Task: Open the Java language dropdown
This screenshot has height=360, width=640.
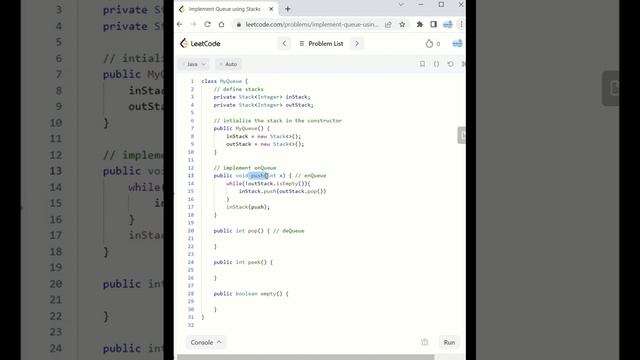Action: [194, 64]
